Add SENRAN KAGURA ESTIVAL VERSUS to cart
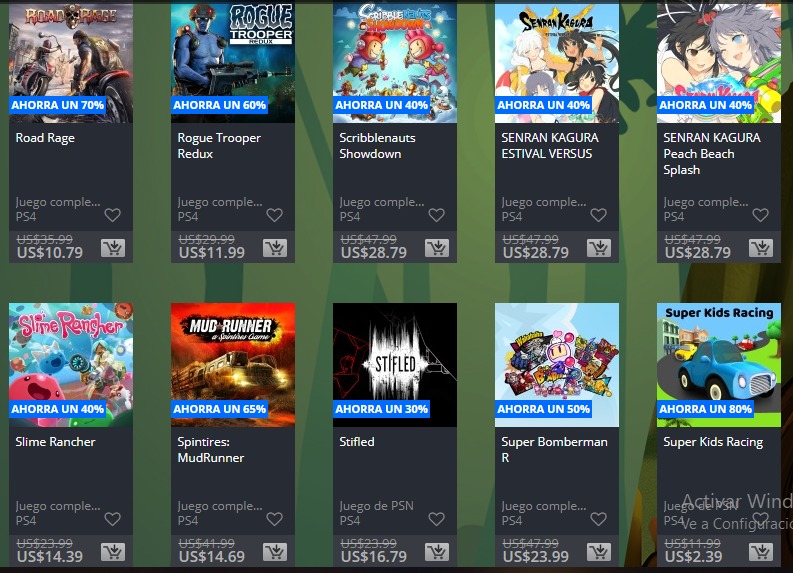 (599, 248)
